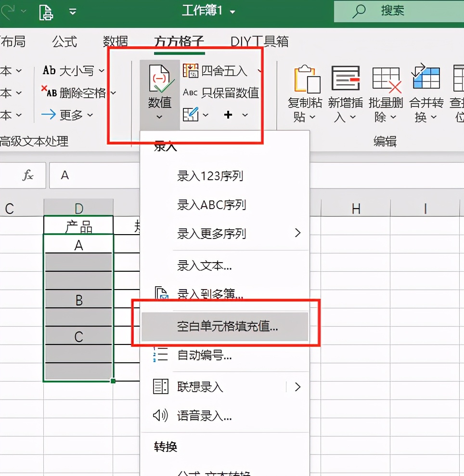Click the 录入到多簿 menu icon

click(160, 292)
